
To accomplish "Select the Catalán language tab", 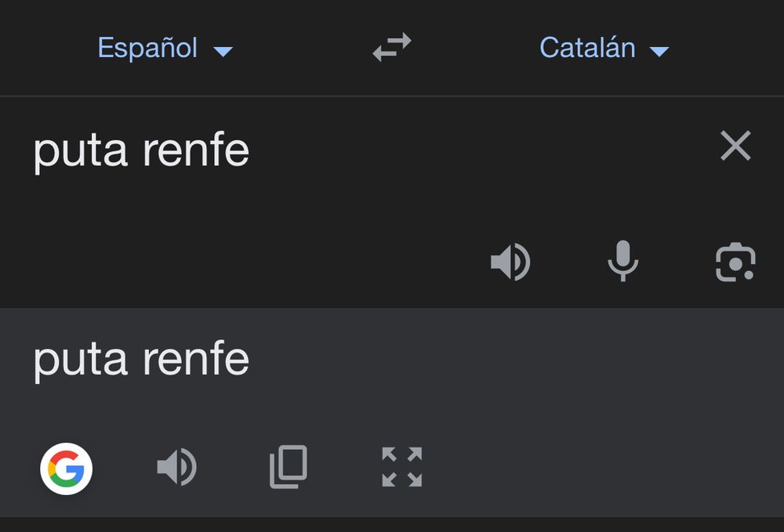I will point(588,48).
